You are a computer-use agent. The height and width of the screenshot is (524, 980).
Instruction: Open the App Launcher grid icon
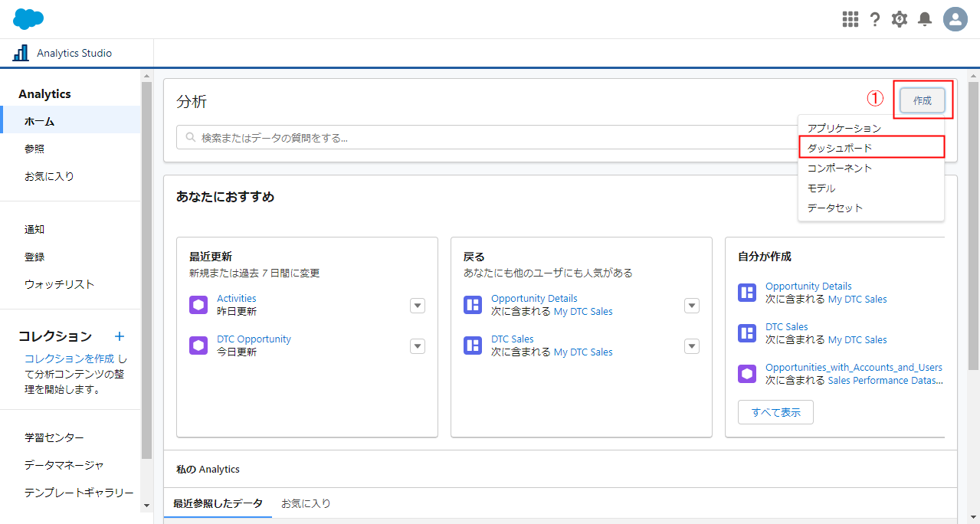pos(850,19)
